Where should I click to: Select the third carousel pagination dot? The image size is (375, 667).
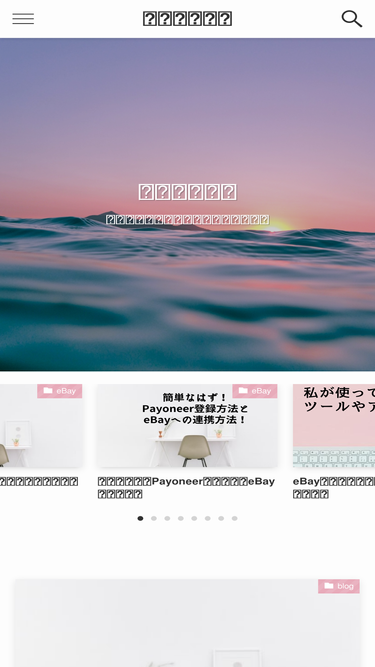168,518
